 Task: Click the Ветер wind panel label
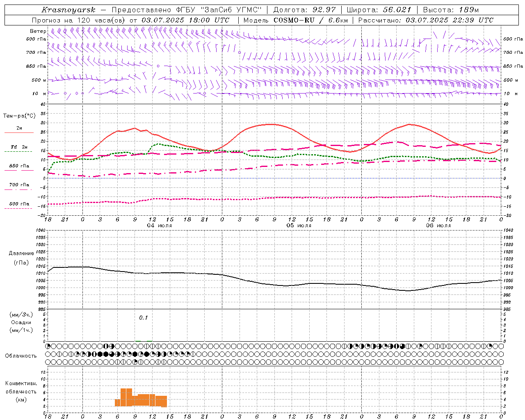coord(38,31)
